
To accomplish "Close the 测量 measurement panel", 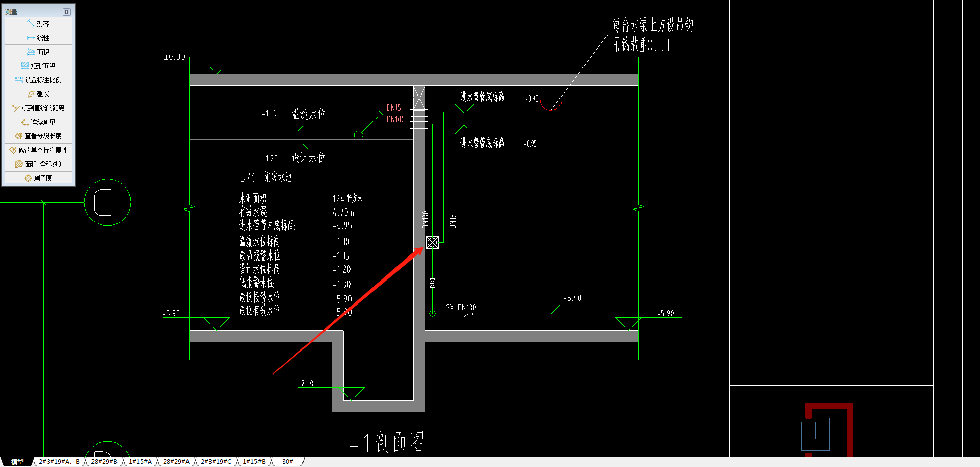I will (x=66, y=12).
